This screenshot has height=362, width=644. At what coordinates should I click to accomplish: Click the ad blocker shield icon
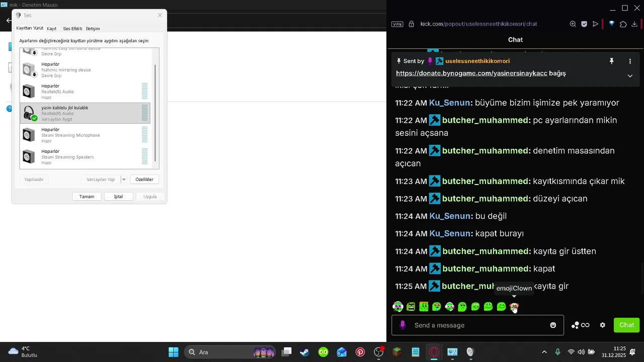584,24
